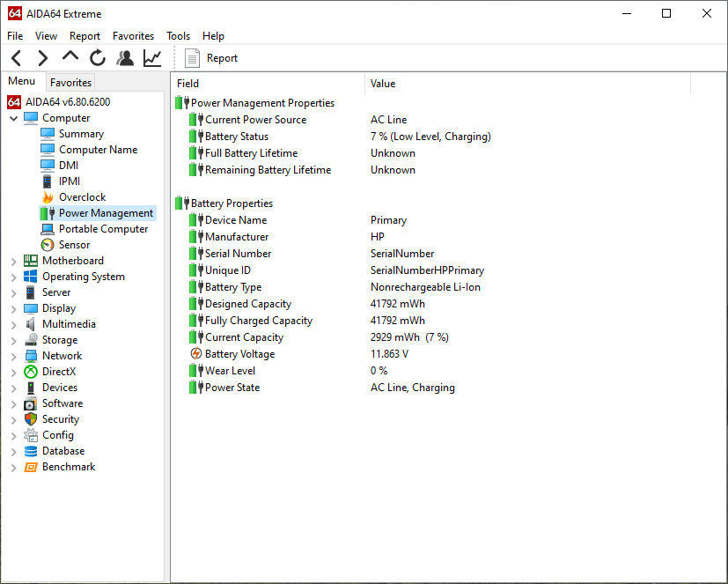Image resolution: width=728 pixels, height=584 pixels.
Task: Click the up-level arrow toolbar icon
Action: click(x=70, y=57)
